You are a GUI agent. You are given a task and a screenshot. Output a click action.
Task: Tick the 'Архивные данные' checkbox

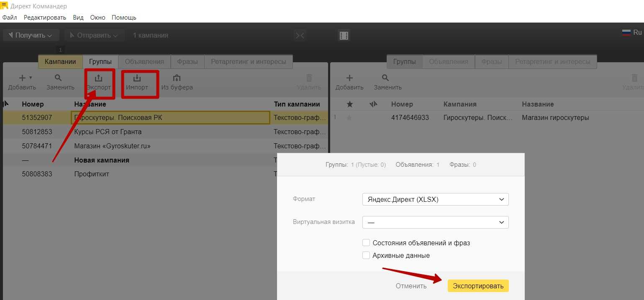[x=366, y=255]
